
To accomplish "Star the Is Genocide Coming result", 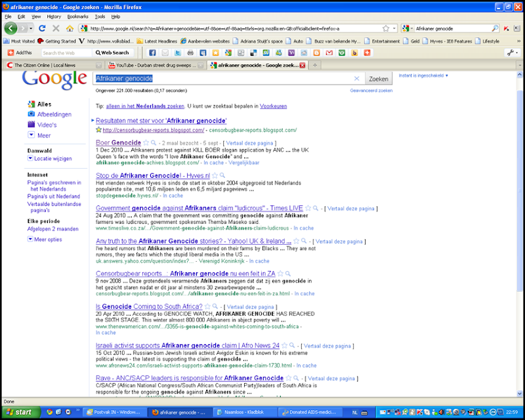I will point(207,306).
